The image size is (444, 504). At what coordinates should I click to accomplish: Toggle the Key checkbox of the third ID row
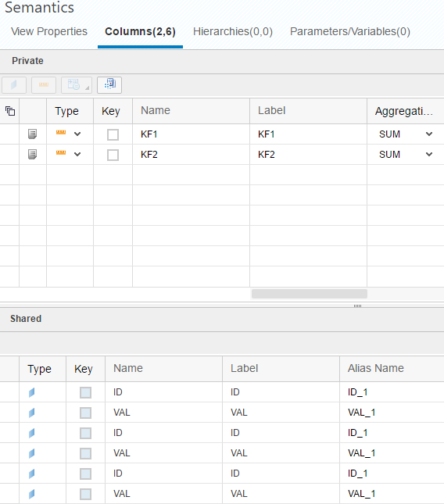85,474
